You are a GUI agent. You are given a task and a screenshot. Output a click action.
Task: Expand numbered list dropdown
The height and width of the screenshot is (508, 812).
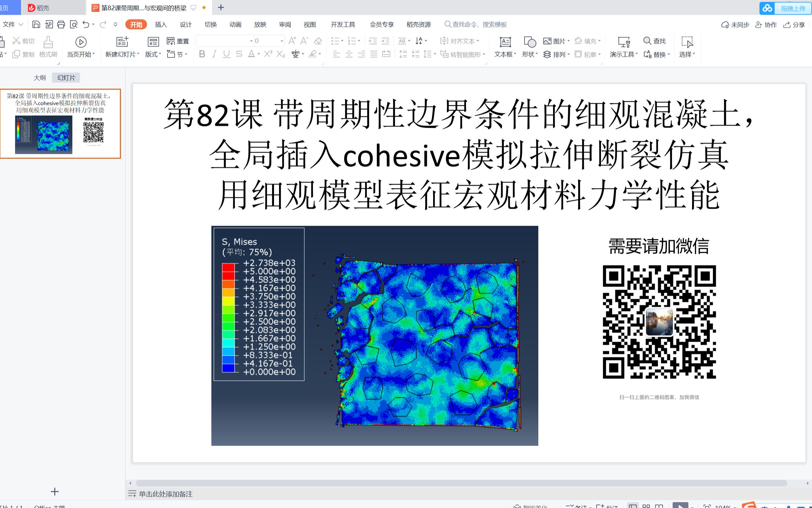(x=359, y=41)
